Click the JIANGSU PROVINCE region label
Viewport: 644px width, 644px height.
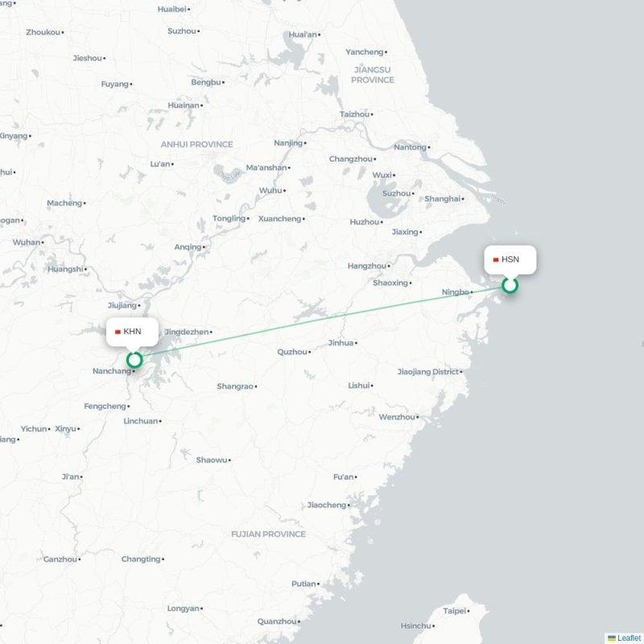(373, 75)
